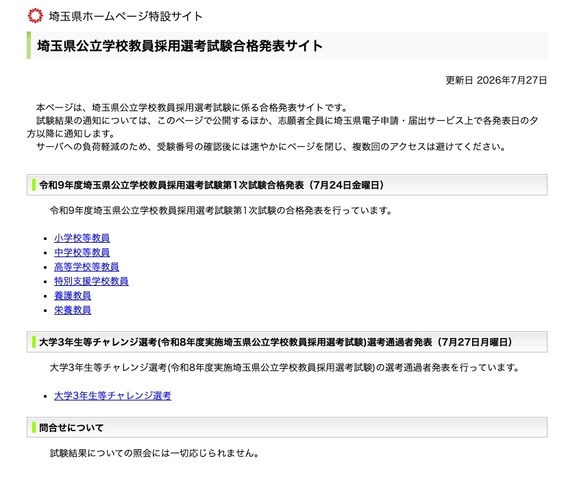The image size is (577, 480).
Task: Click the page title 埼玉県公立学校教員採用選考試験合格発表サイト
Action: point(180,46)
